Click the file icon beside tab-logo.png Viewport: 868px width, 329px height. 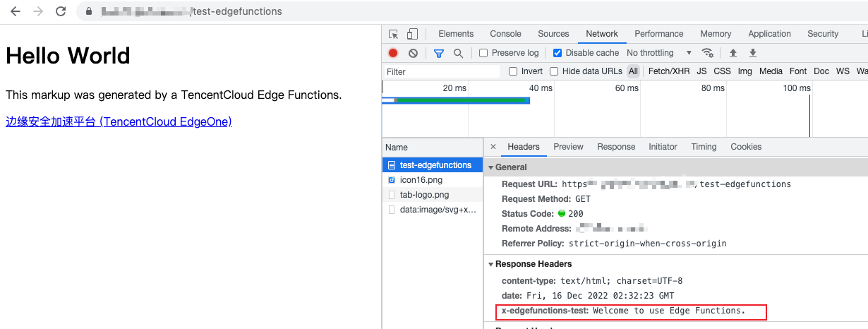coord(392,195)
